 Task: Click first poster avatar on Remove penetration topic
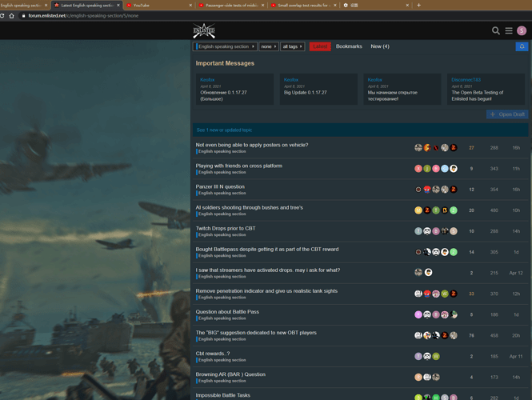(x=418, y=294)
